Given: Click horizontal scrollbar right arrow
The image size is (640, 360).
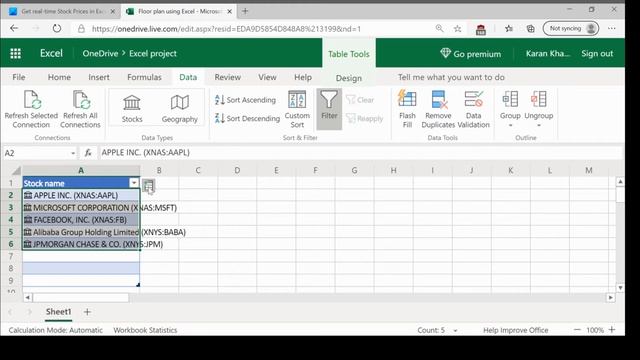Looking at the screenshot, I should pos(610,298).
